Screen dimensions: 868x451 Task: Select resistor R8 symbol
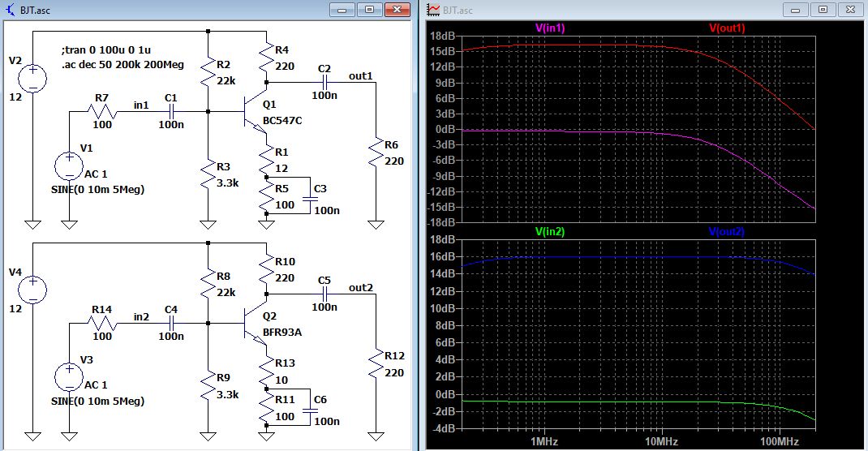point(208,283)
